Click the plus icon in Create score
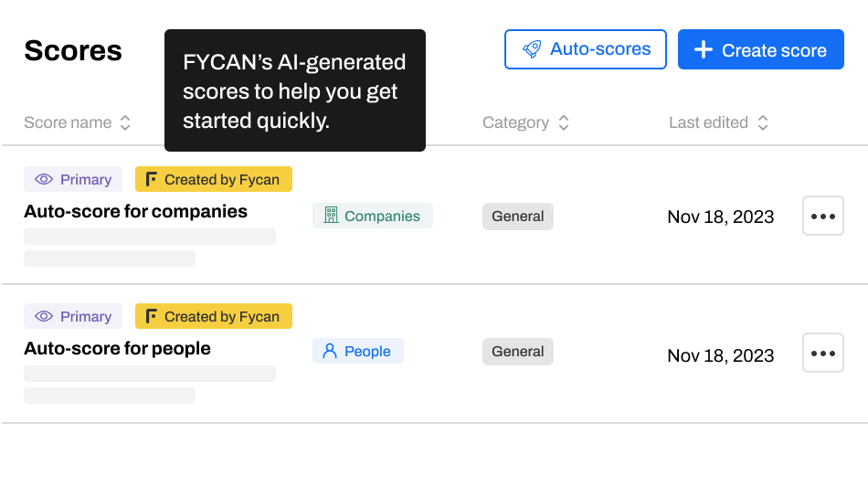868x486 pixels. click(703, 49)
